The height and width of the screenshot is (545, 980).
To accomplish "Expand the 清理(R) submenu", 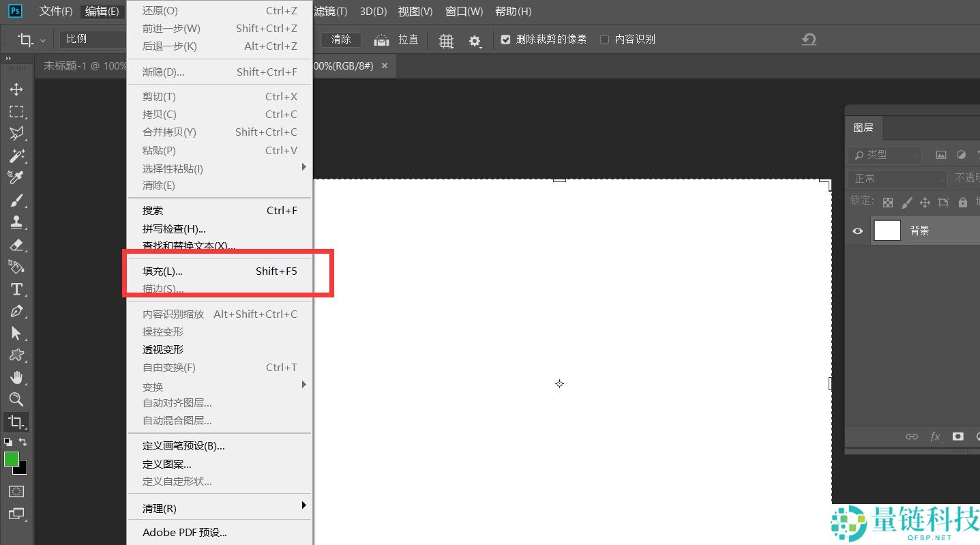I will point(220,508).
